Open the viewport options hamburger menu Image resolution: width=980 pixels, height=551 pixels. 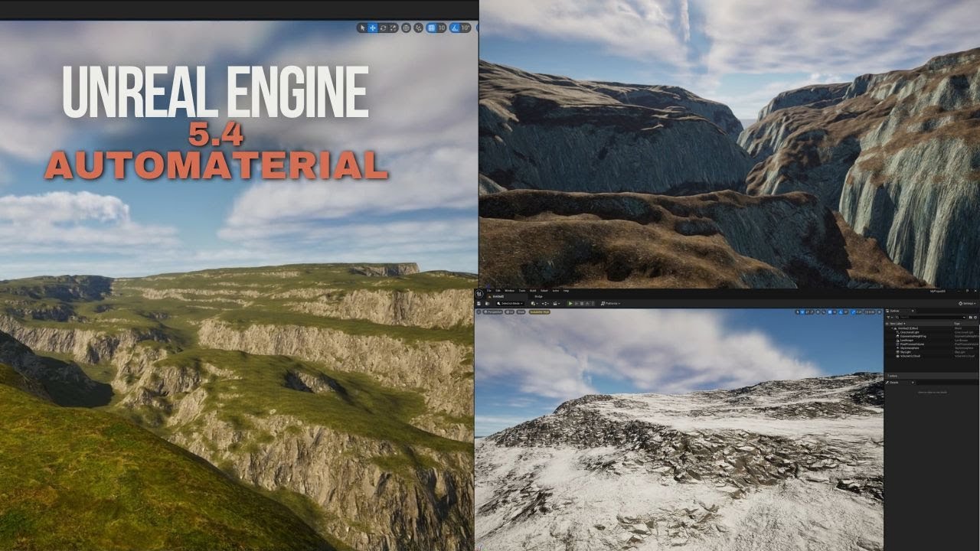click(x=479, y=312)
